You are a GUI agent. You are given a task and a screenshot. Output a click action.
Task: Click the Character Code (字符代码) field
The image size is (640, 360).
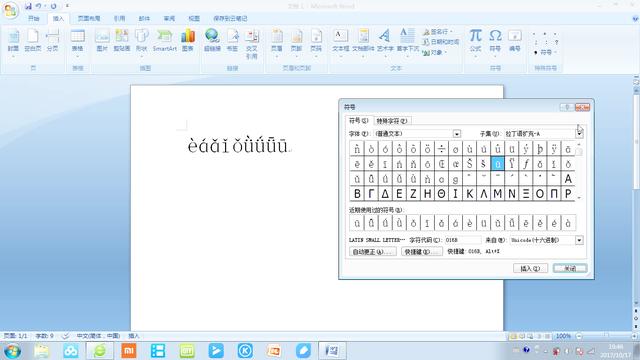click(463, 240)
